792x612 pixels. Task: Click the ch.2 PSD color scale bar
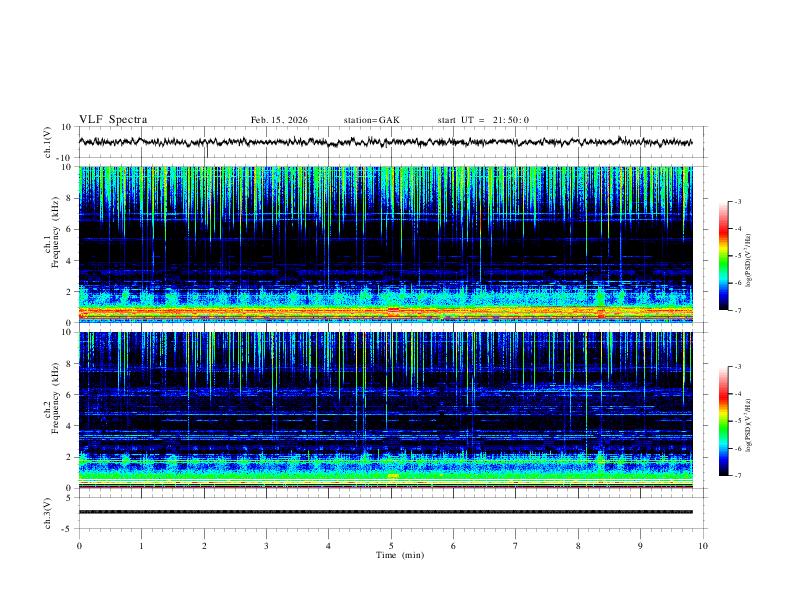[x=723, y=421]
